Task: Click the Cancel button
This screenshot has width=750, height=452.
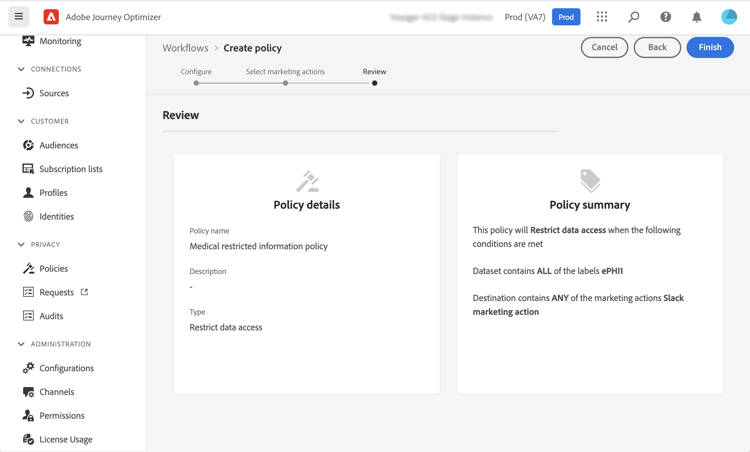Action: 604,47
